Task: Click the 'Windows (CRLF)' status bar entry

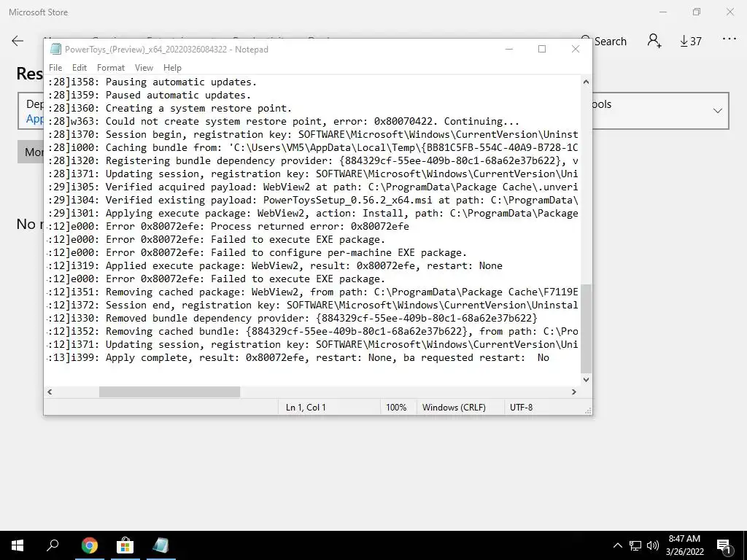Action: click(454, 407)
